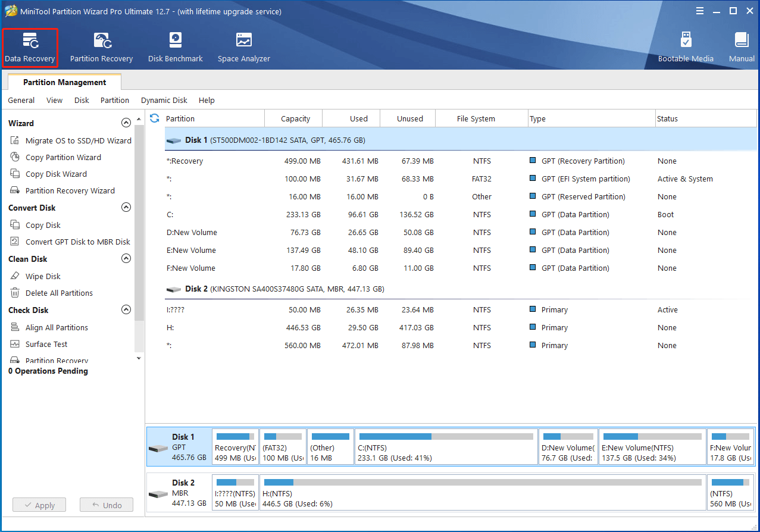Sort by Type column header

click(x=592, y=118)
